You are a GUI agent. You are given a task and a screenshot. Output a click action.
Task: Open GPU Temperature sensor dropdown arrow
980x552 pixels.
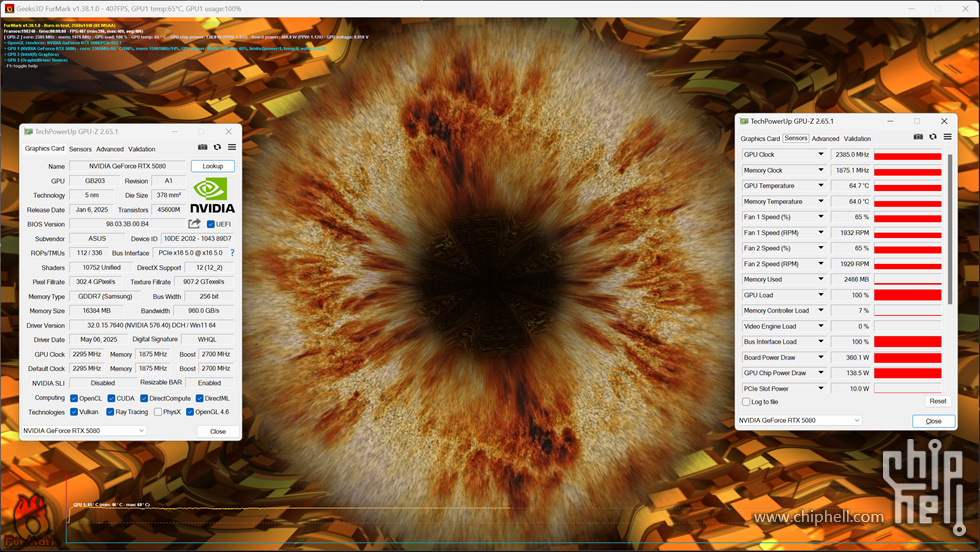click(821, 185)
